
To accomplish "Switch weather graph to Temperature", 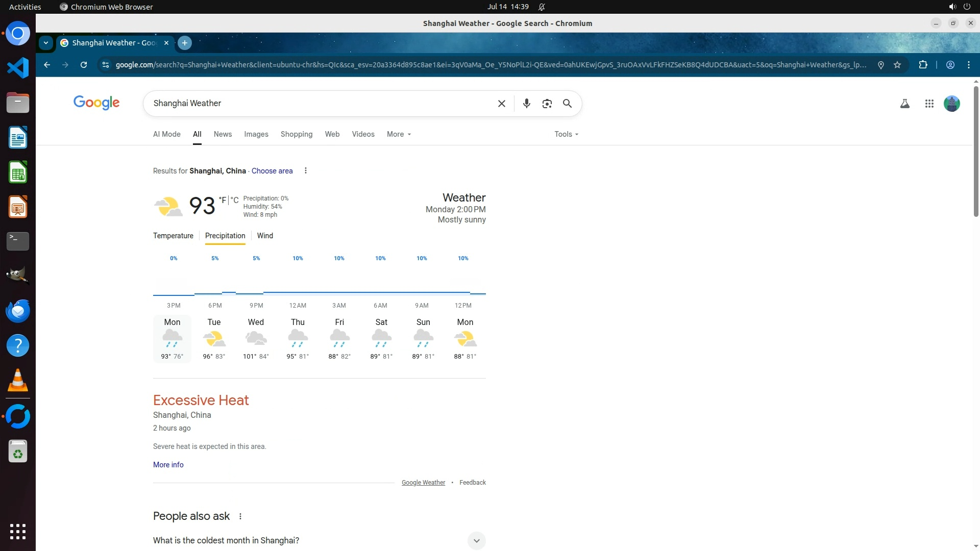I will (173, 236).
